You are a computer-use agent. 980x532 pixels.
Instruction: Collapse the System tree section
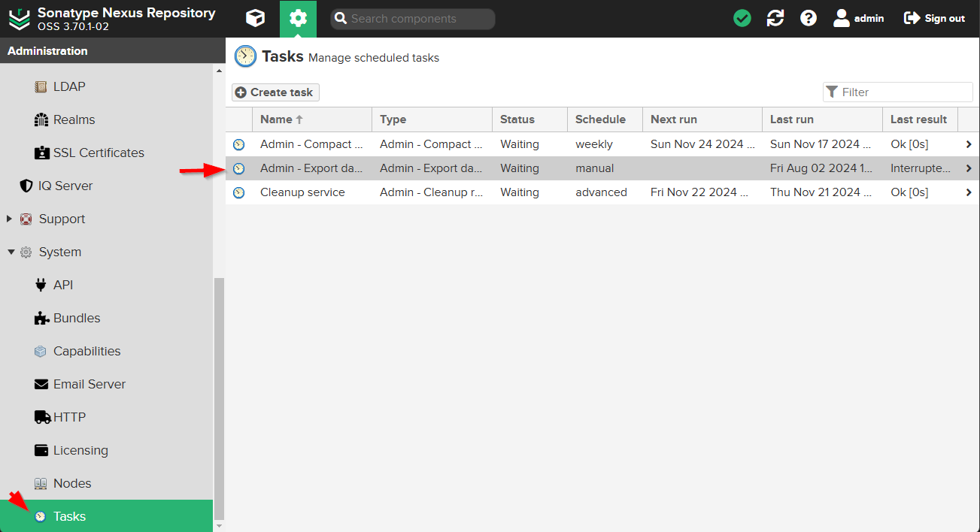point(11,252)
